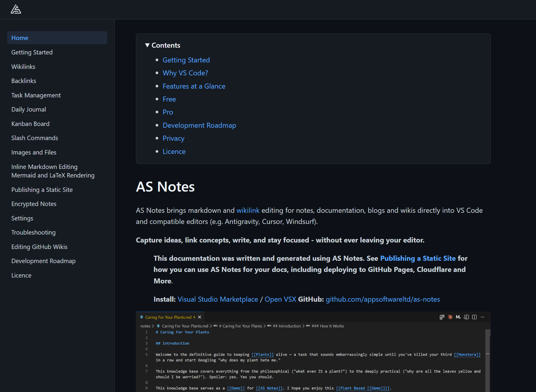Close the Caring For Your Plants.md tab
This screenshot has width=536, height=392.
pos(199,317)
